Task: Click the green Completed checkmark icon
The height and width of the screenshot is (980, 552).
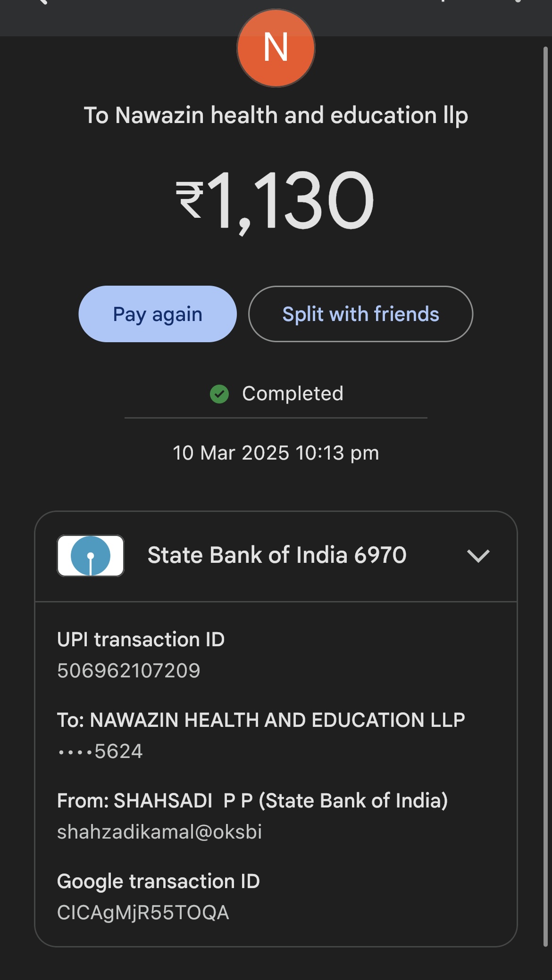Action: [219, 394]
